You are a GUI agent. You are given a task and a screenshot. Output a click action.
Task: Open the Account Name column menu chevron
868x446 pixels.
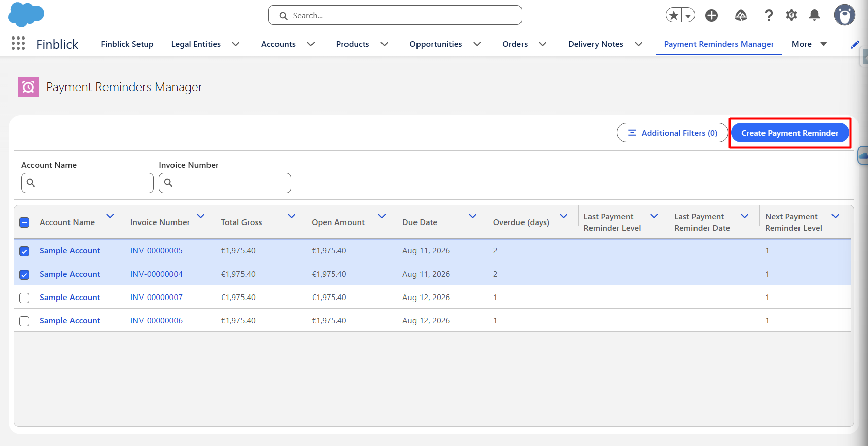coord(110,216)
